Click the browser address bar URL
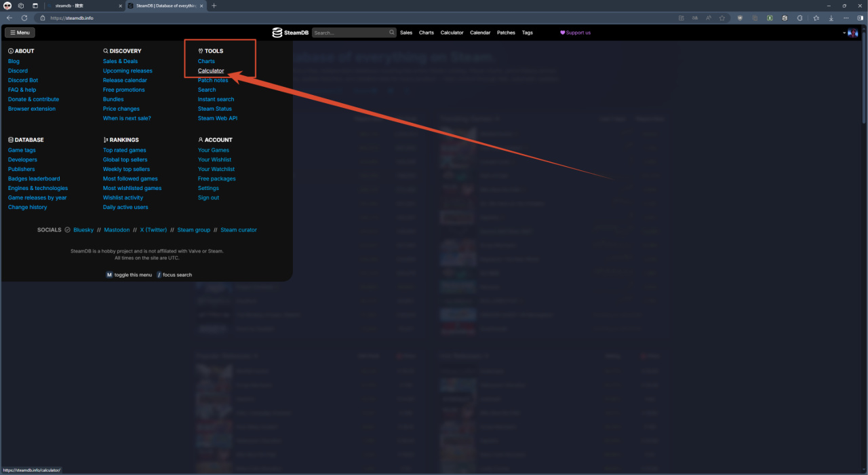 coord(71,18)
